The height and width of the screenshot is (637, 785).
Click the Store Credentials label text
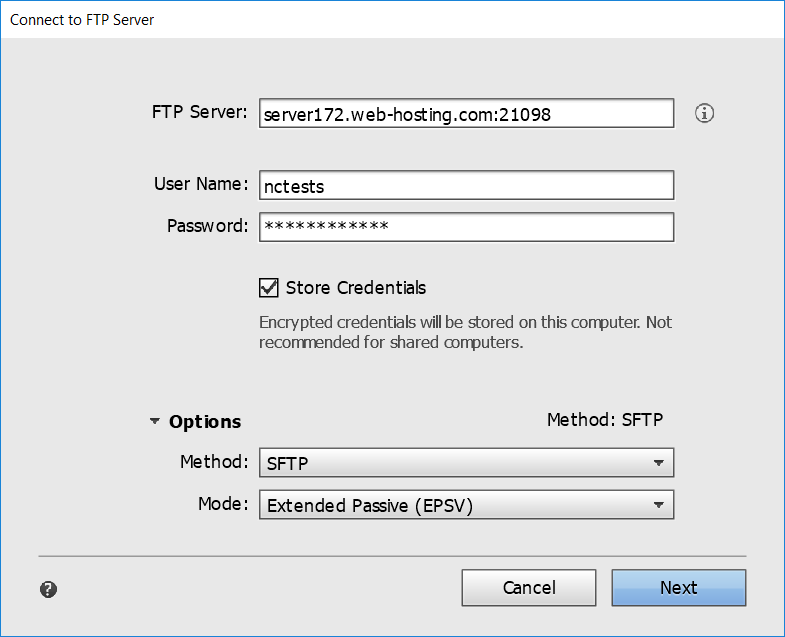(356, 288)
